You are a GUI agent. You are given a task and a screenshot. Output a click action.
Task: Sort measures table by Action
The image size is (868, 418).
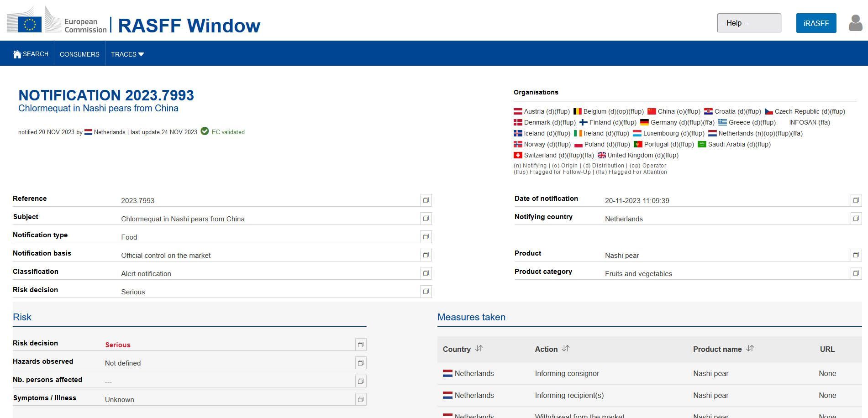(x=566, y=349)
